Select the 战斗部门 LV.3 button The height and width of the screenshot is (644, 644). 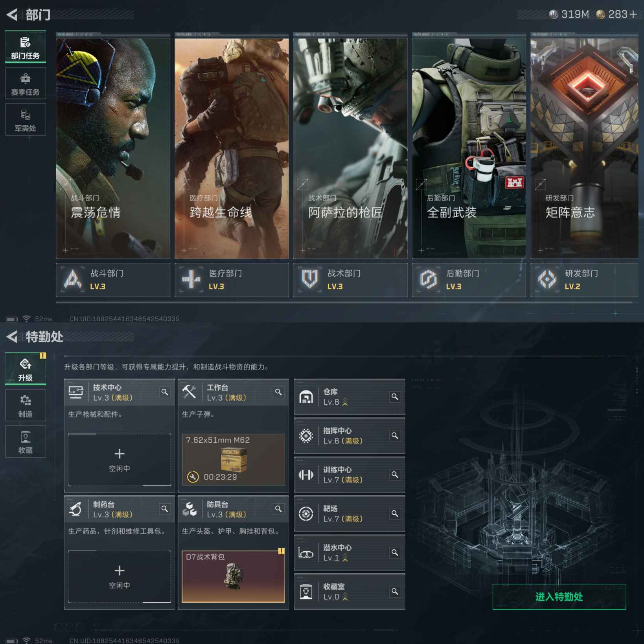113,280
